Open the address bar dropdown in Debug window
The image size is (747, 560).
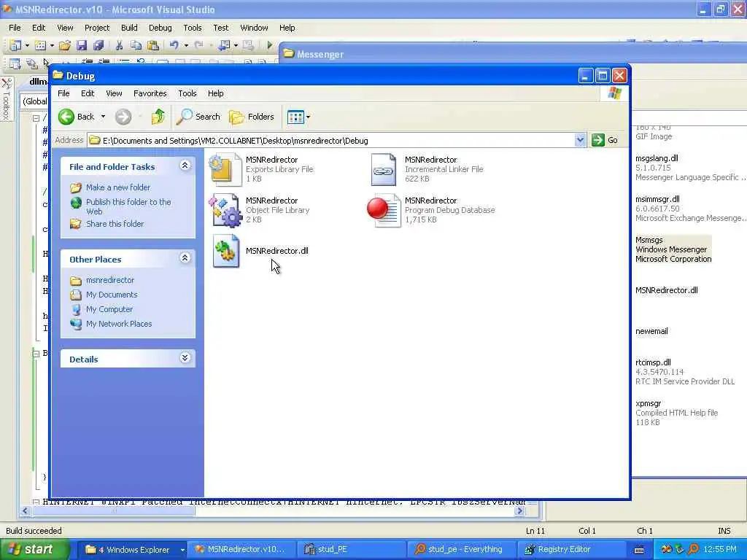tap(580, 140)
